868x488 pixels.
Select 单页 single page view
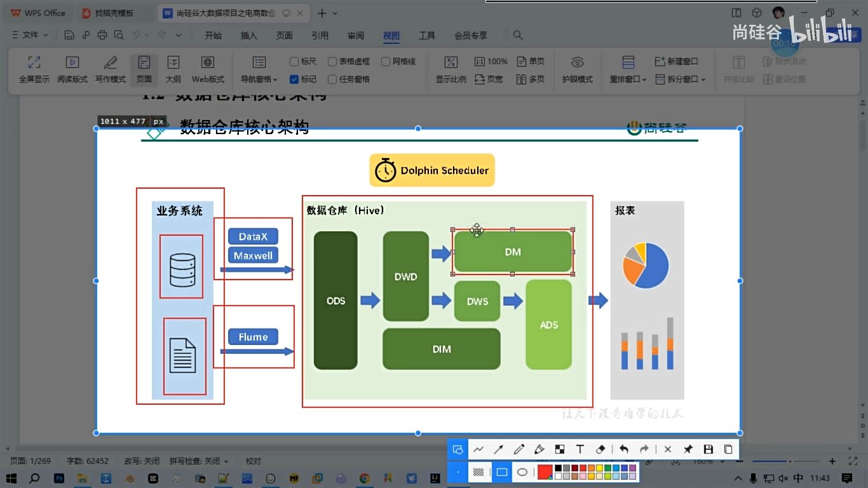pos(531,62)
